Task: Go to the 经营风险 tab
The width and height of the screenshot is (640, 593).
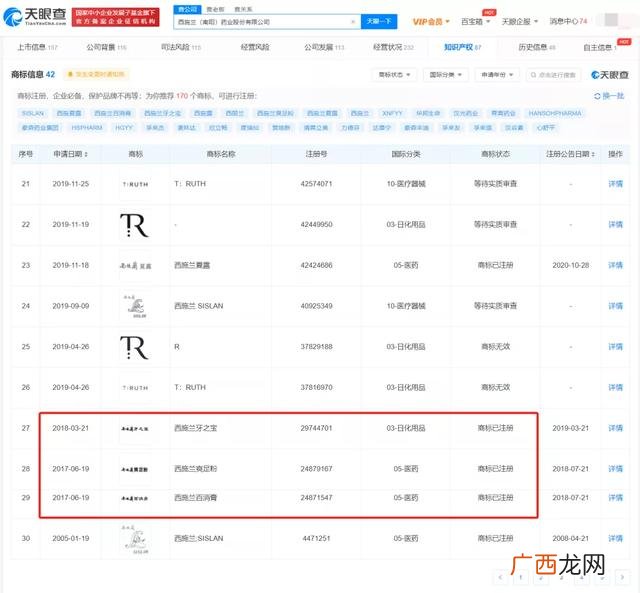Action: pos(255,47)
